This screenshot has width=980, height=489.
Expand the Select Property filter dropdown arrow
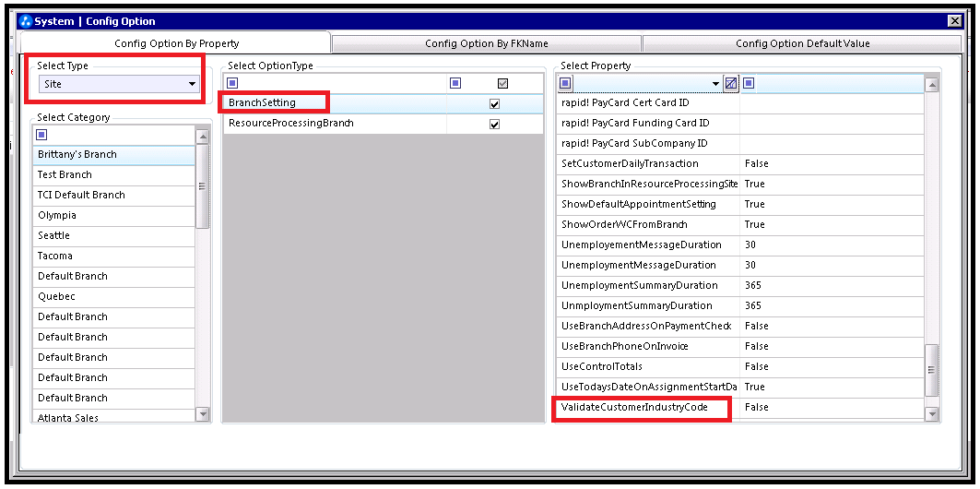click(x=715, y=84)
